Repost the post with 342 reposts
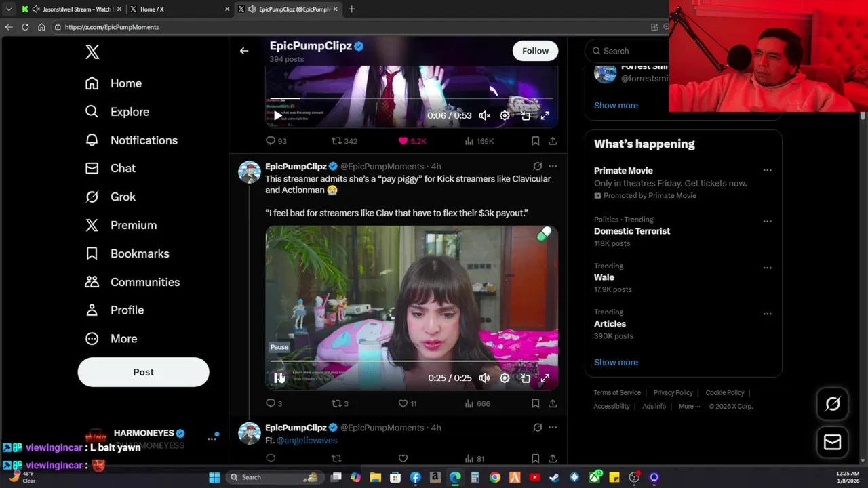Image resolution: width=868 pixels, height=488 pixels. point(344,141)
